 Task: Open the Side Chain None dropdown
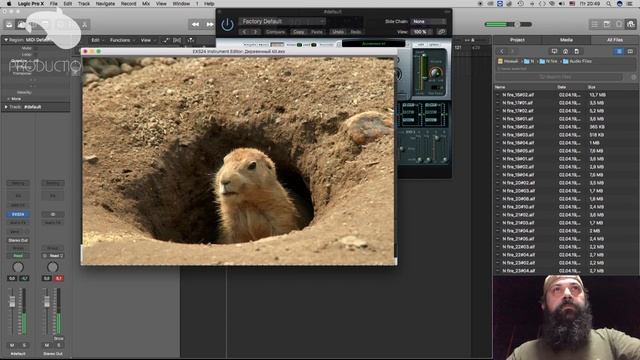pyautogui.click(x=429, y=21)
